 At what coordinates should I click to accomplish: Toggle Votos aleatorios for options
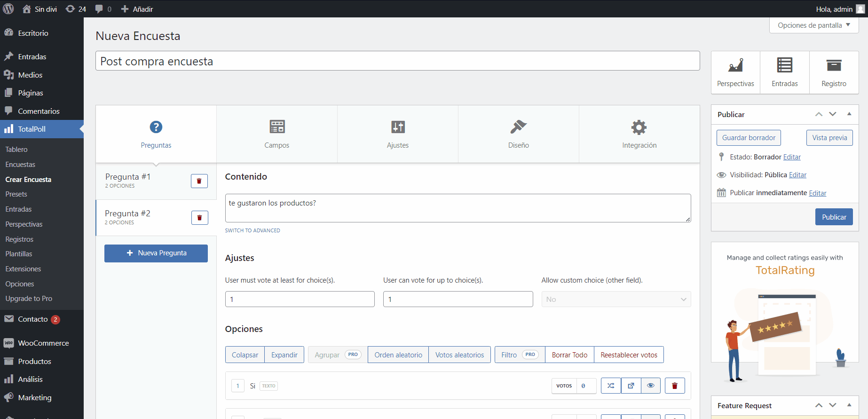(x=459, y=355)
